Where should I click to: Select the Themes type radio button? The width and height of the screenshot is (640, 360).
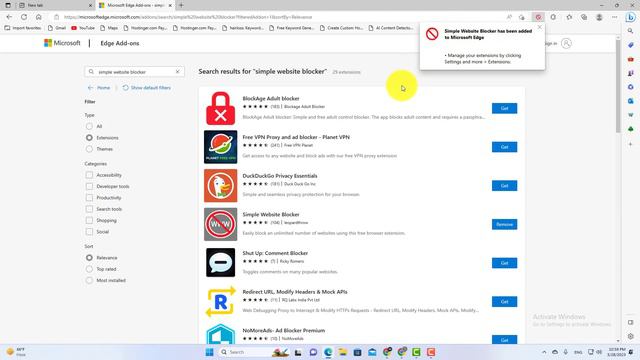pos(89,149)
